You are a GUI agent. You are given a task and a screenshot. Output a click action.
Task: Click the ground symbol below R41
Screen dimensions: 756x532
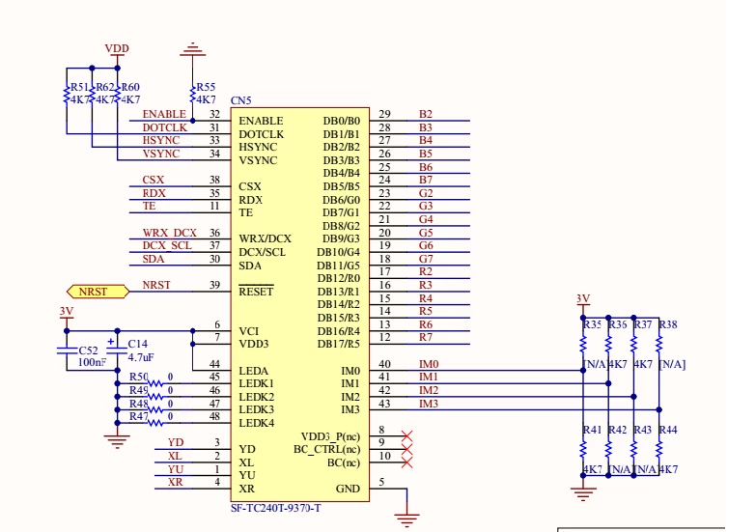[x=583, y=494]
